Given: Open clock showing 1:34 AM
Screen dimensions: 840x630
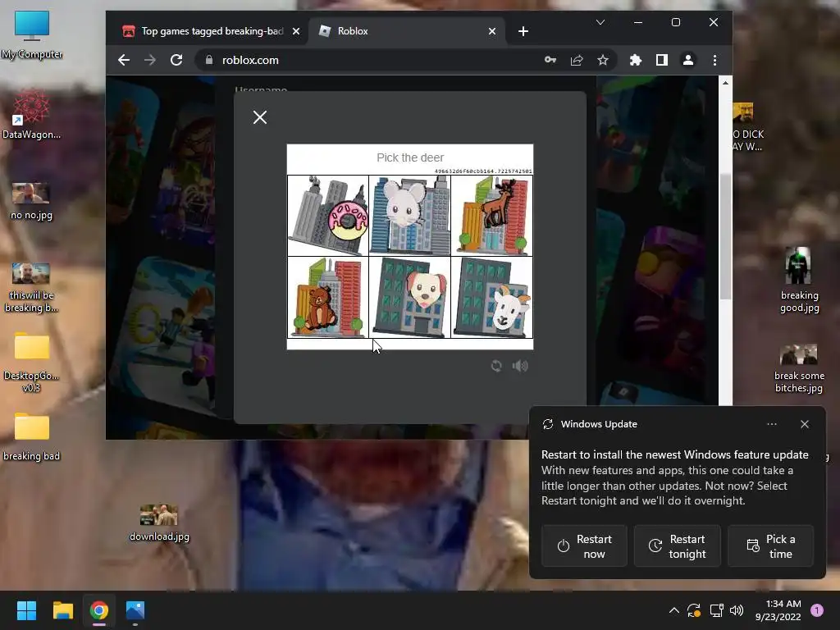Looking at the screenshot, I should [778, 610].
